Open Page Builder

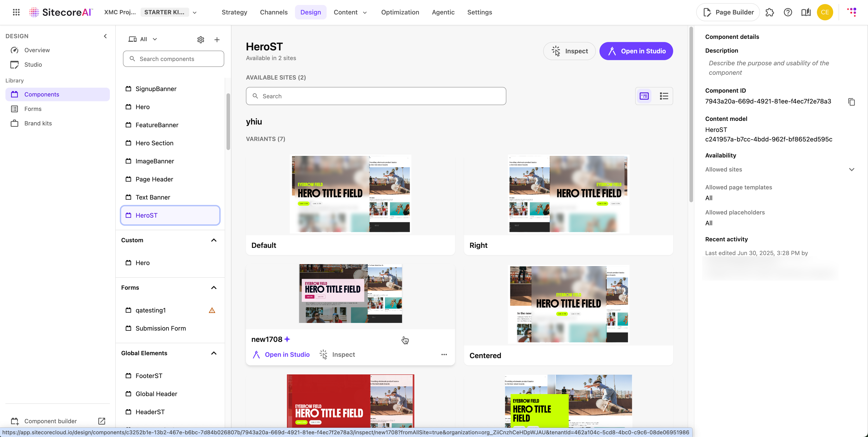tap(728, 12)
